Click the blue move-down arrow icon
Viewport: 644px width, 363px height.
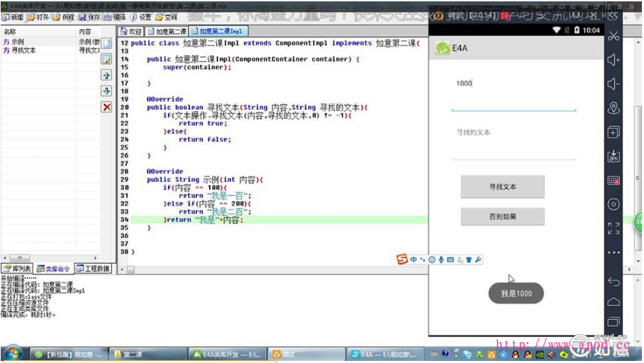[107, 91]
